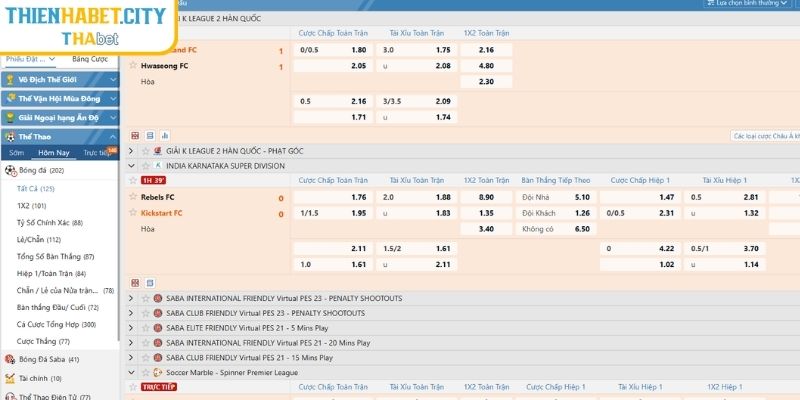Expand SABA Elite Friendly PES 21 5 Mins
The image size is (800, 400).
(131, 328)
